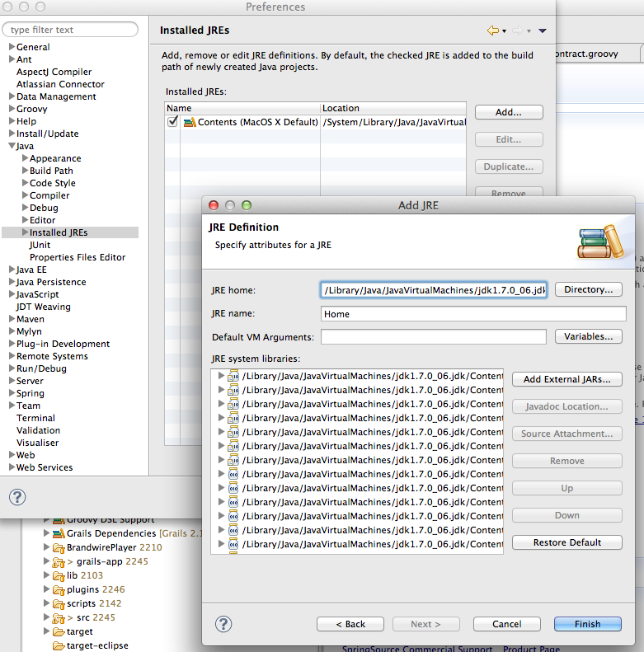644x652 pixels.
Task: Expand the Team preferences category
Action: (12, 405)
